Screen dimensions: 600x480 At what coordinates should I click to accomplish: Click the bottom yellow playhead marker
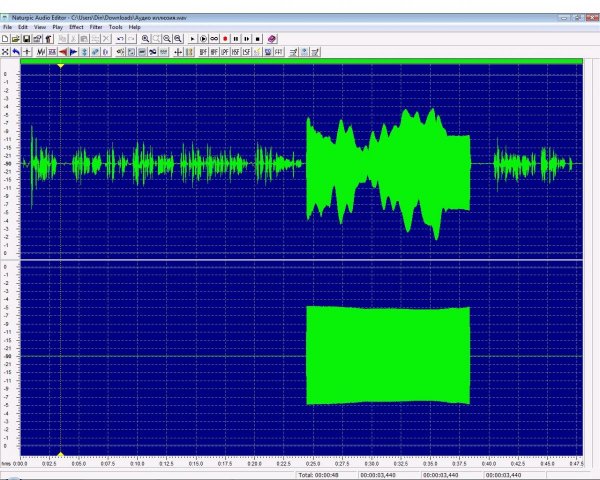point(60,454)
